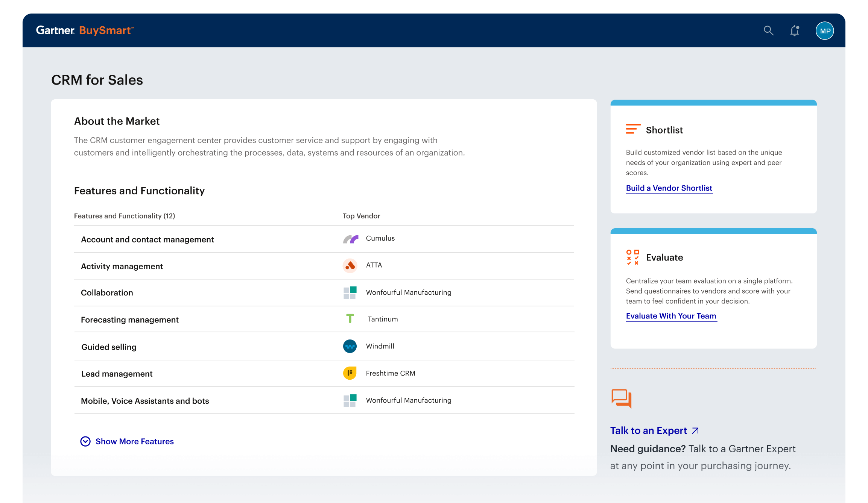Screen dimensions: 868x503
Task: Open Build a Vendor Shortlist
Action: pos(669,188)
